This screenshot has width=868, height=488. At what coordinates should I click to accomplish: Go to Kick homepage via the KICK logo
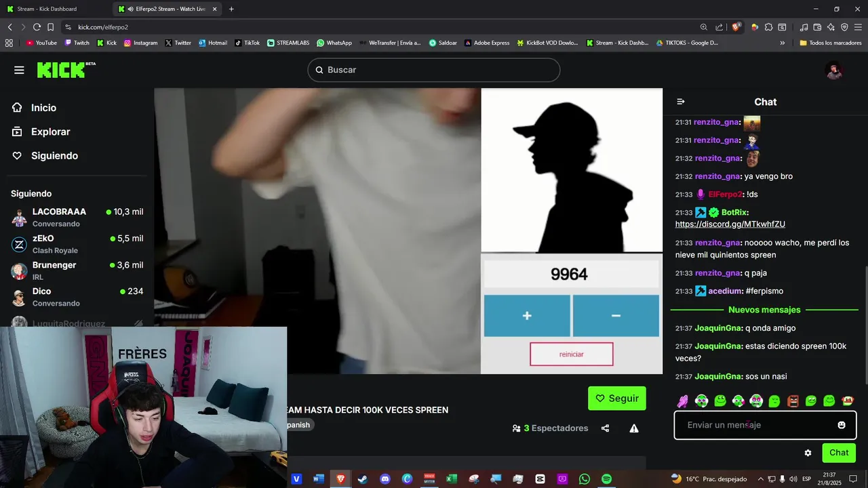[66, 70]
